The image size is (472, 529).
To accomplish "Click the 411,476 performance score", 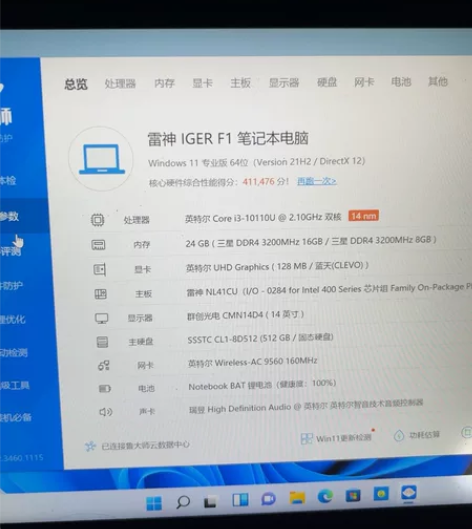I will coord(258,182).
